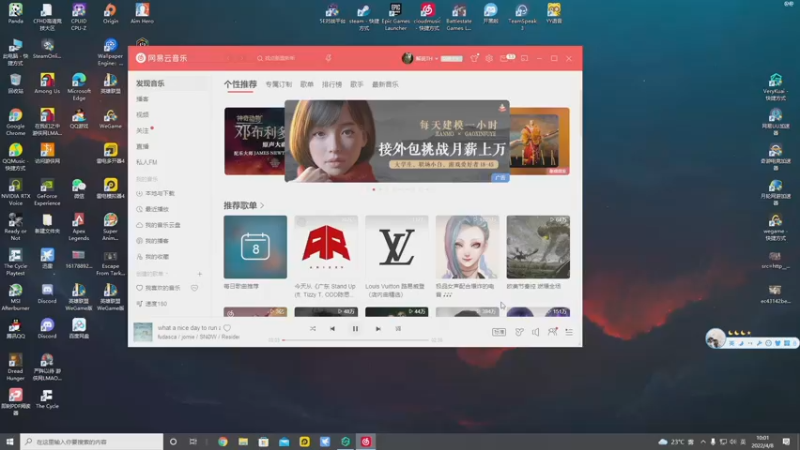Pause the currently playing song
The width and height of the screenshot is (800, 450).
click(x=355, y=329)
